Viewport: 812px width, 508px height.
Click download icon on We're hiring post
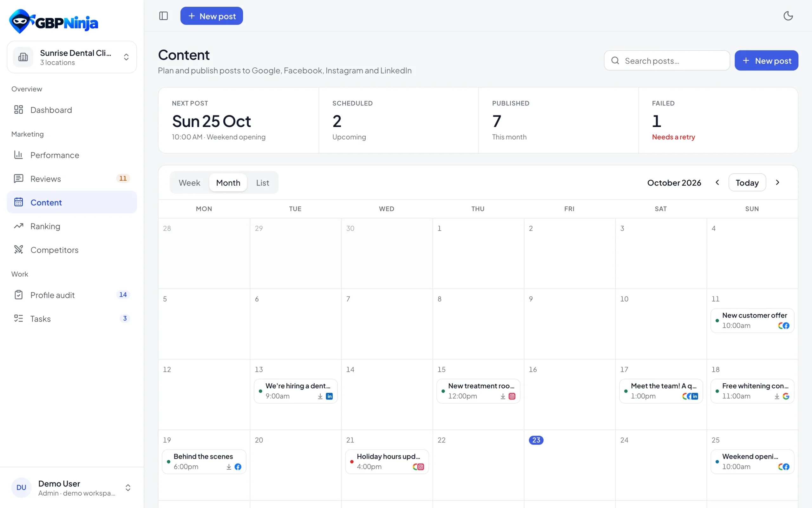[x=320, y=396]
